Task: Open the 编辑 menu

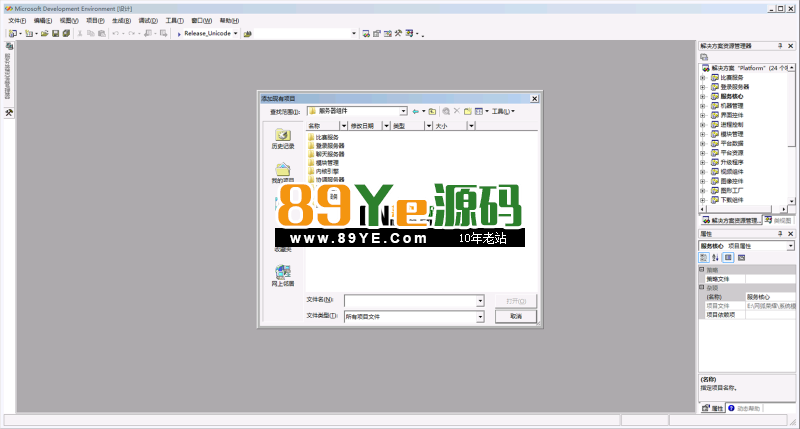Action: 42,20
